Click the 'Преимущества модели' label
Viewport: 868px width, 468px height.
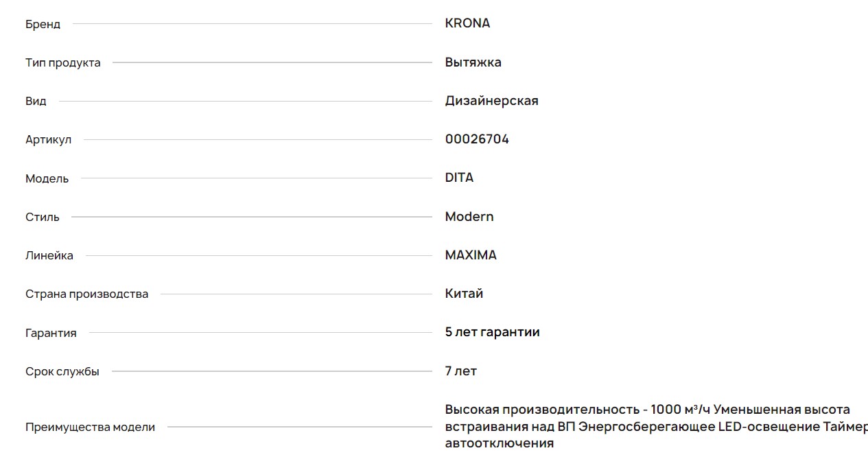pyautogui.click(x=90, y=428)
